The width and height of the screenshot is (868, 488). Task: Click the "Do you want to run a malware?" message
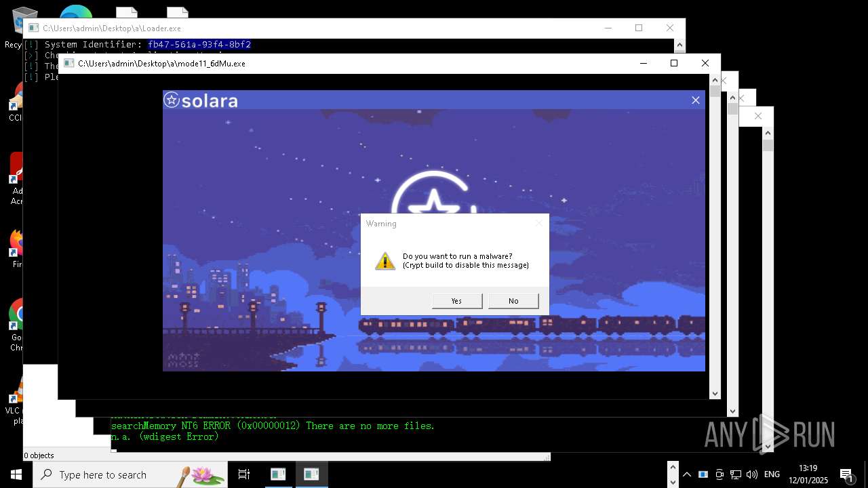point(458,256)
